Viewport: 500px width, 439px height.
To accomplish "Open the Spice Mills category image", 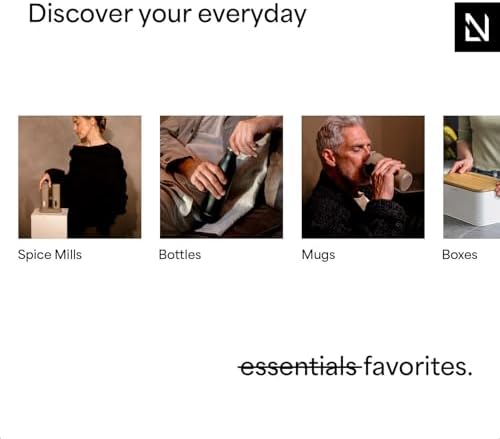I will coord(80,177).
